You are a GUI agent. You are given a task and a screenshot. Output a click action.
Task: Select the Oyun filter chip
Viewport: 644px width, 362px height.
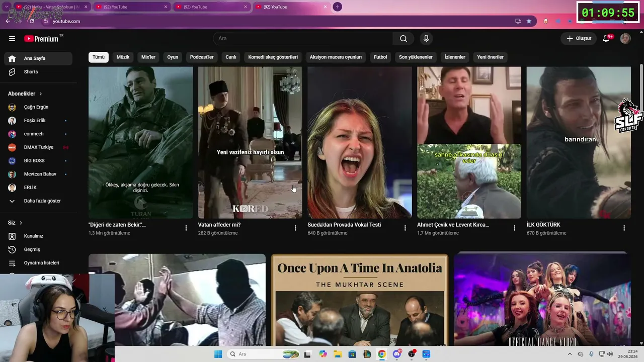tap(173, 57)
